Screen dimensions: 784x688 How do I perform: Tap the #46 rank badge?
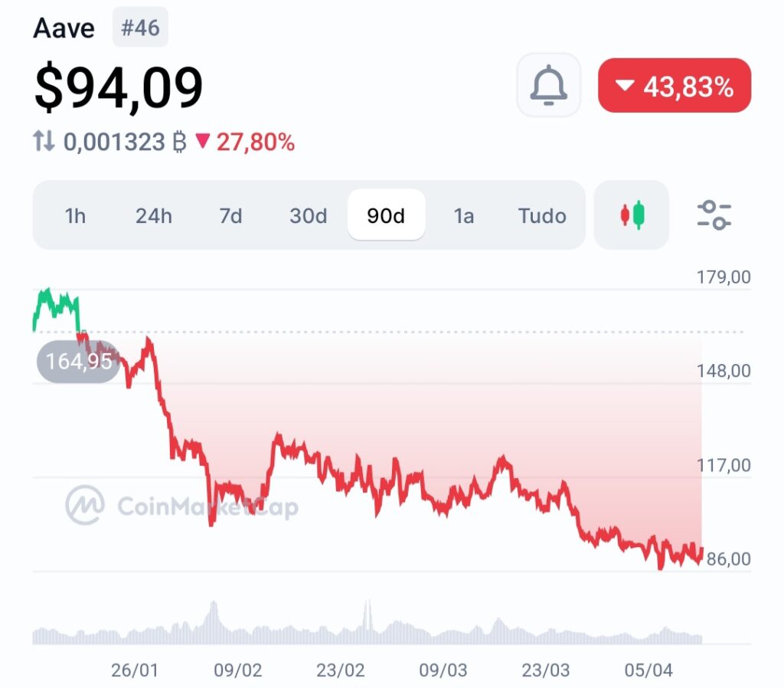tap(140, 28)
